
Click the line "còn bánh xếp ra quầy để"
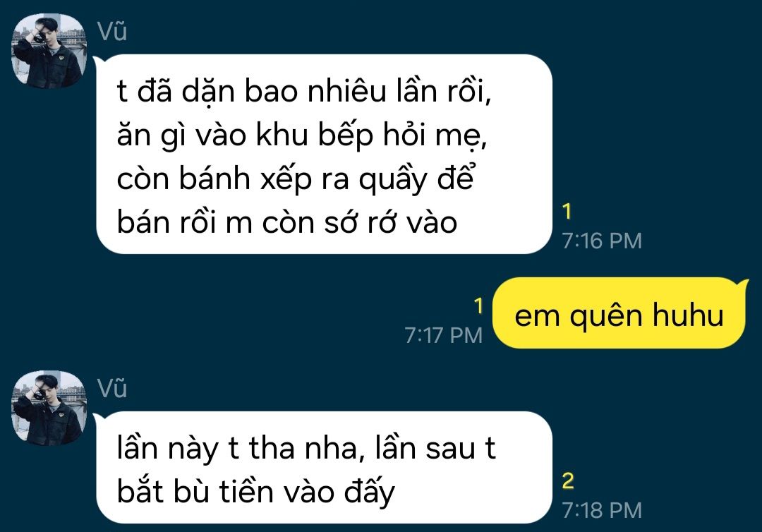click(296, 179)
